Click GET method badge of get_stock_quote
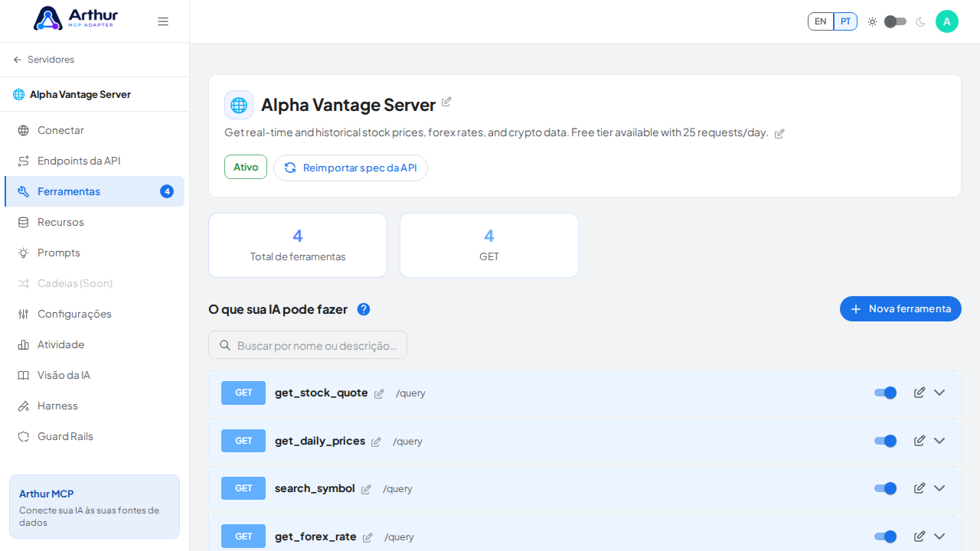The width and height of the screenshot is (980, 551). pyautogui.click(x=243, y=393)
